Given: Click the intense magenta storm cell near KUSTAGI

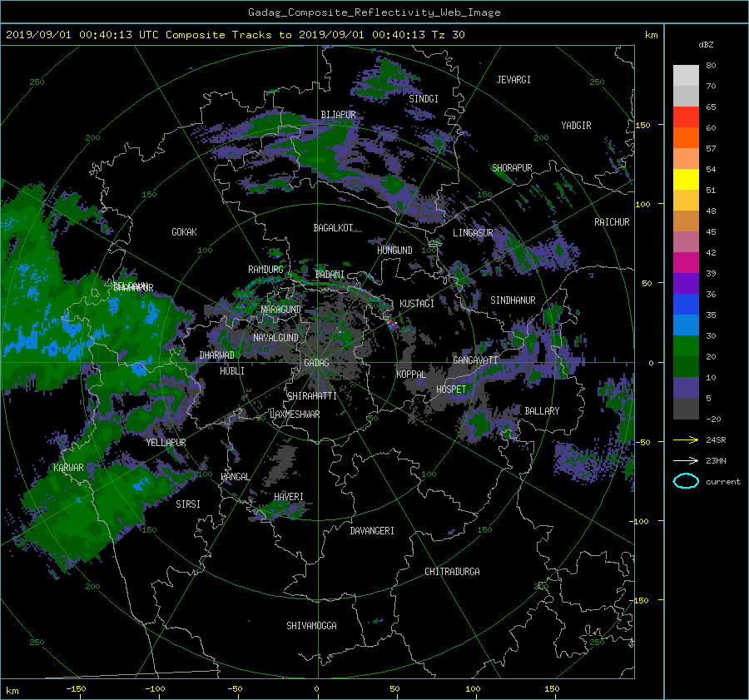Looking at the screenshot, I should [393, 324].
